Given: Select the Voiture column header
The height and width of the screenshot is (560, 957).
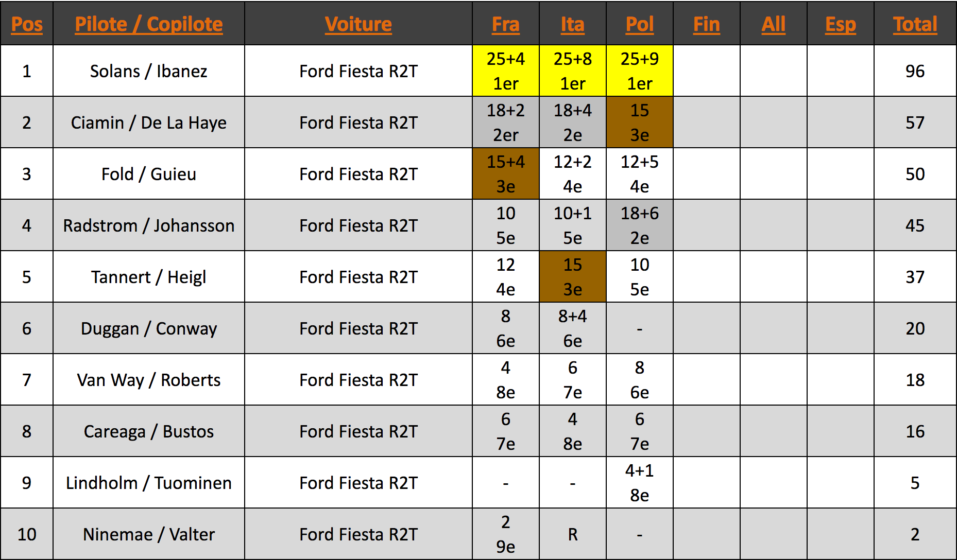Looking at the screenshot, I should pyautogui.click(x=358, y=24).
